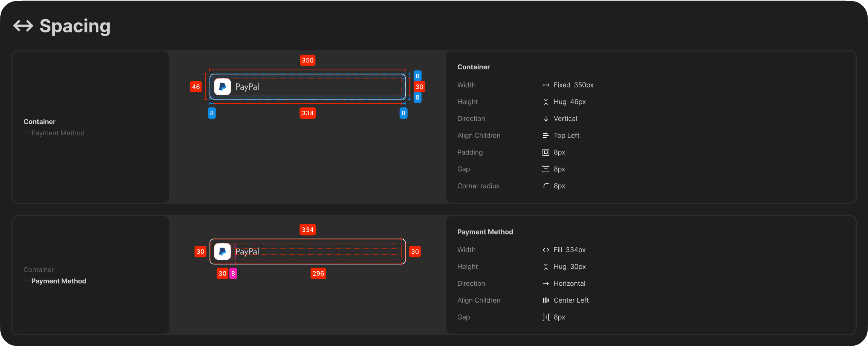Screen dimensions: 868x346
Task: Click the red 30 label in top diagram
Action: pos(419,87)
